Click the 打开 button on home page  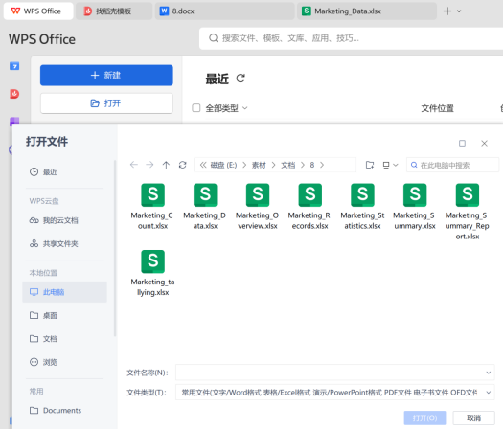pos(106,103)
